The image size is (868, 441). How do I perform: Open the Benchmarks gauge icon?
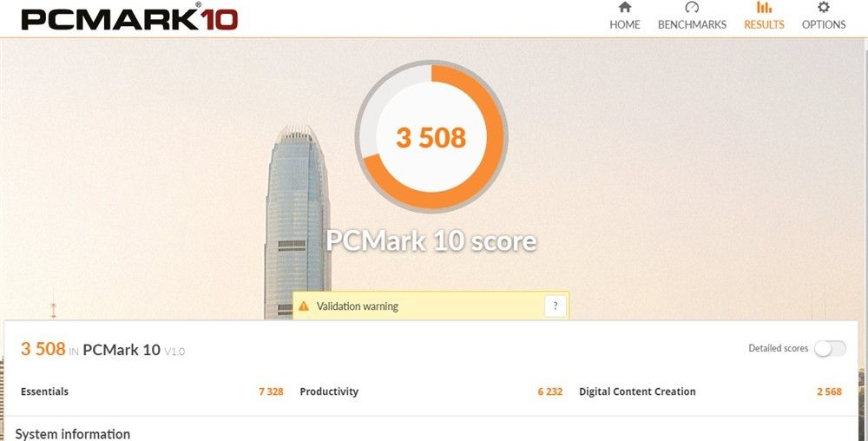coord(692,7)
